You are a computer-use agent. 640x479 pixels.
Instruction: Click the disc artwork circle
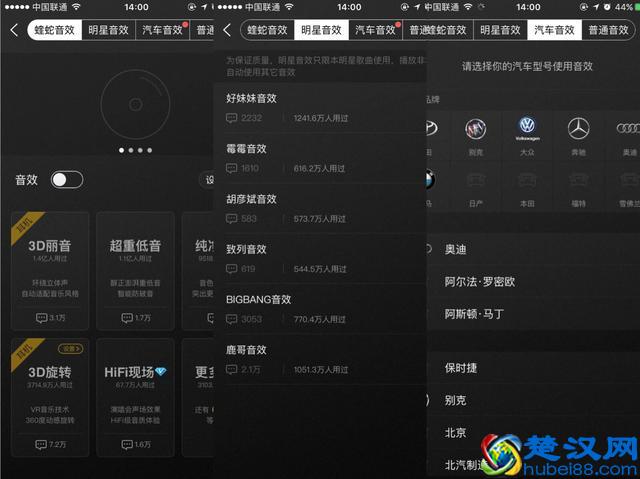[x=136, y=104]
